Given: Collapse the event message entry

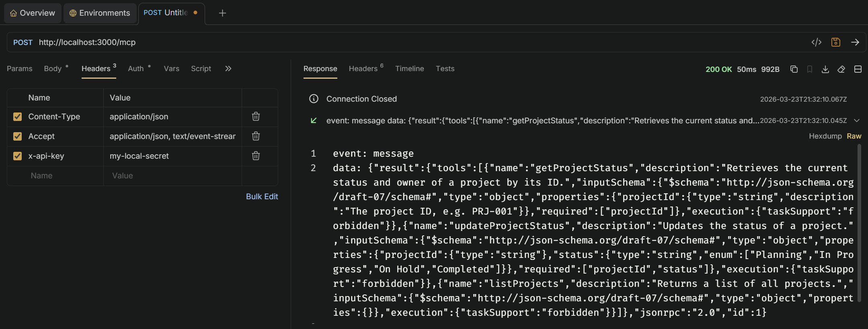Looking at the screenshot, I should 856,121.
